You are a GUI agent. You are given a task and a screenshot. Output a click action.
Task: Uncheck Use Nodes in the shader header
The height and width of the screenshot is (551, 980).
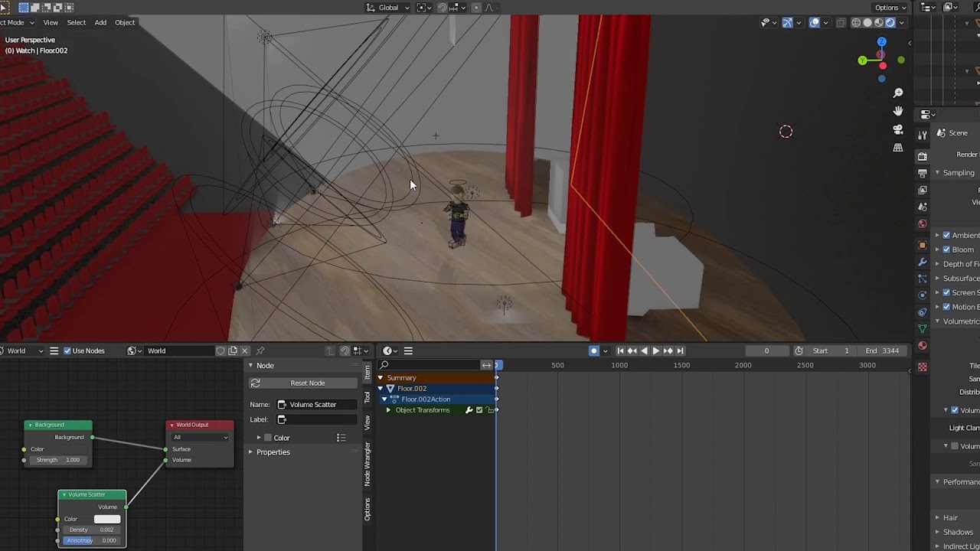68,350
